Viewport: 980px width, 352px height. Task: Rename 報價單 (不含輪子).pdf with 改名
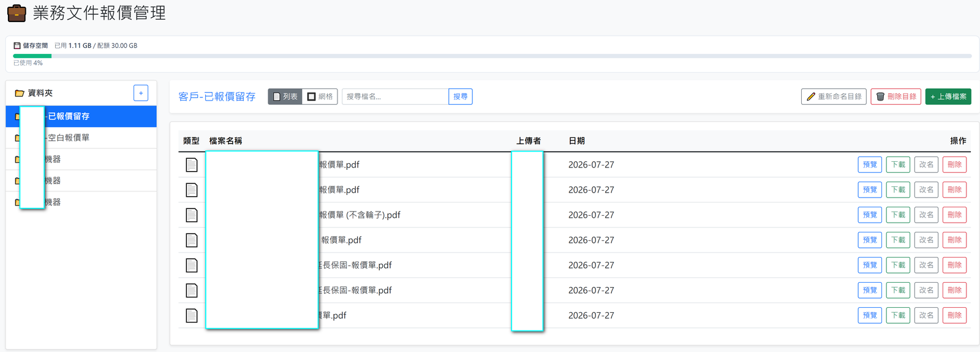[926, 215]
